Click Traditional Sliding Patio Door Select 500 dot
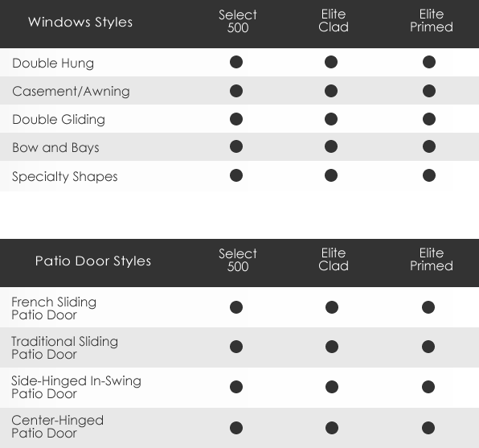Screen dimensions: 479x448 (236, 347)
